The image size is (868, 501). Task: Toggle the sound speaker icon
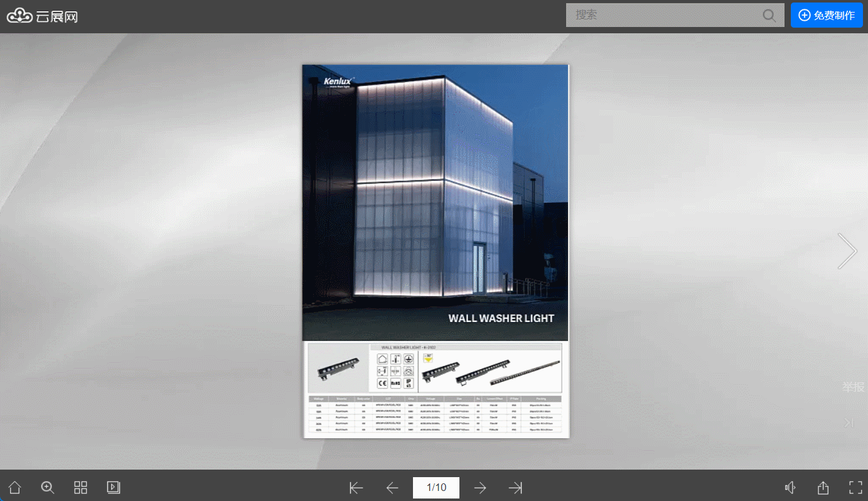click(x=791, y=488)
